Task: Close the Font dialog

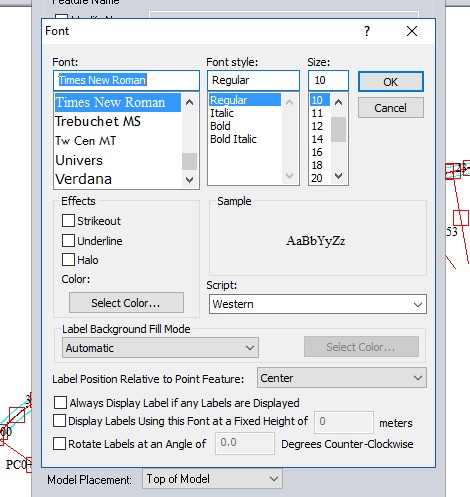Action: pyautogui.click(x=412, y=31)
